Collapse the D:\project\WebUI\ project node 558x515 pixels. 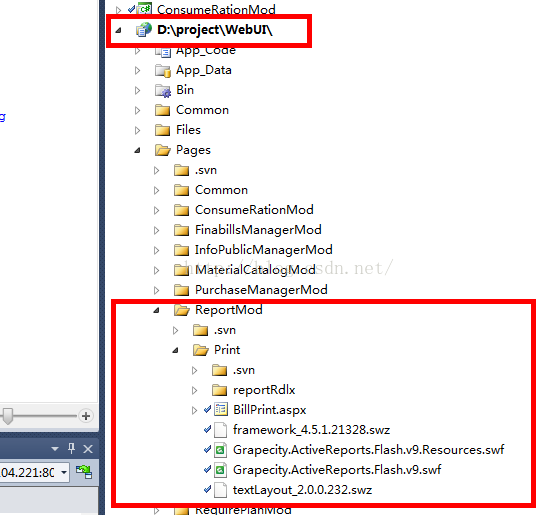(119, 31)
